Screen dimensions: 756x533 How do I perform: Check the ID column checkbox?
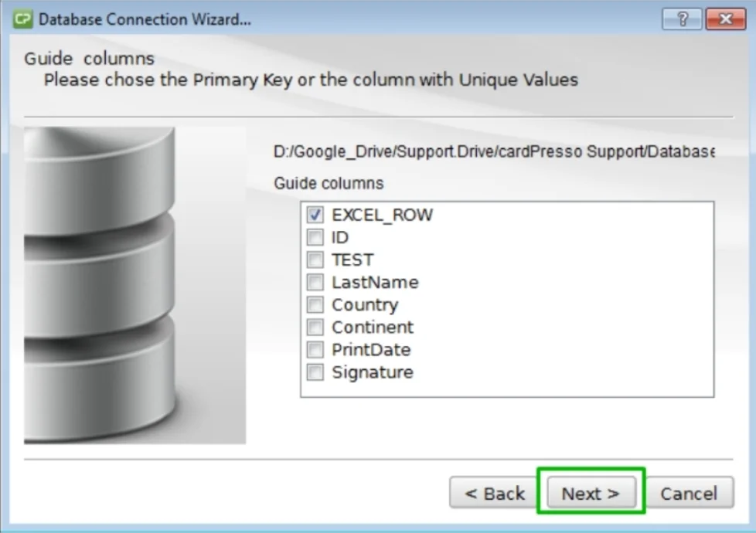click(315, 237)
